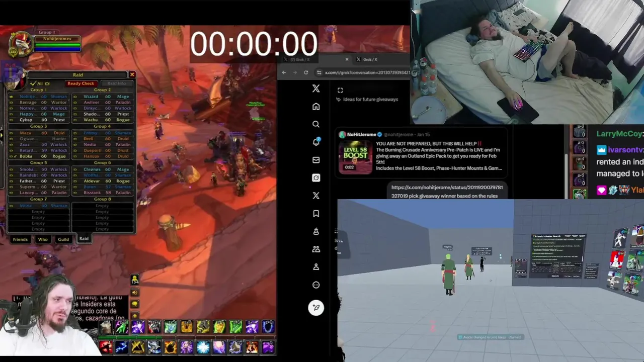Click the site info icon beside the URL
Image resolution: width=644 pixels, height=362 pixels.
[x=318, y=72]
